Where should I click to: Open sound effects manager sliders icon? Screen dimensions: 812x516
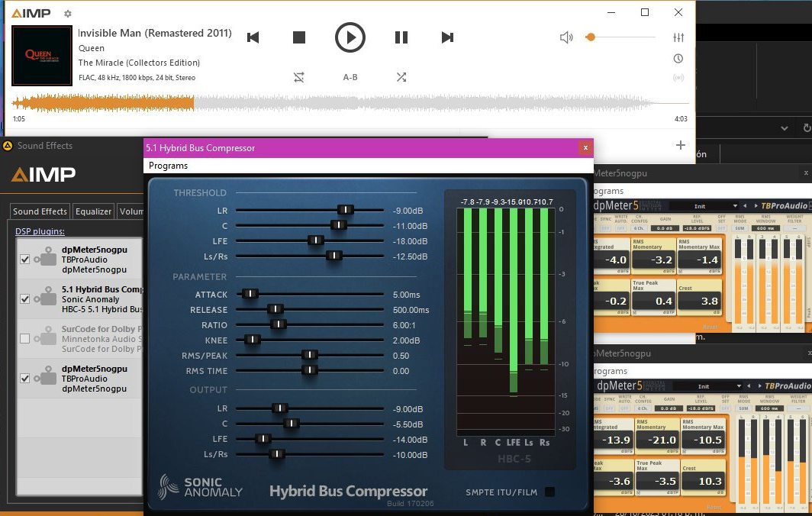tap(678, 37)
